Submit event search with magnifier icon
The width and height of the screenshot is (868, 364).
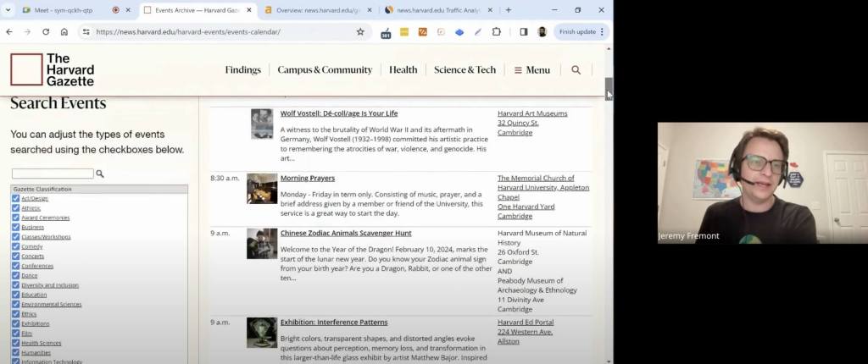(x=100, y=174)
